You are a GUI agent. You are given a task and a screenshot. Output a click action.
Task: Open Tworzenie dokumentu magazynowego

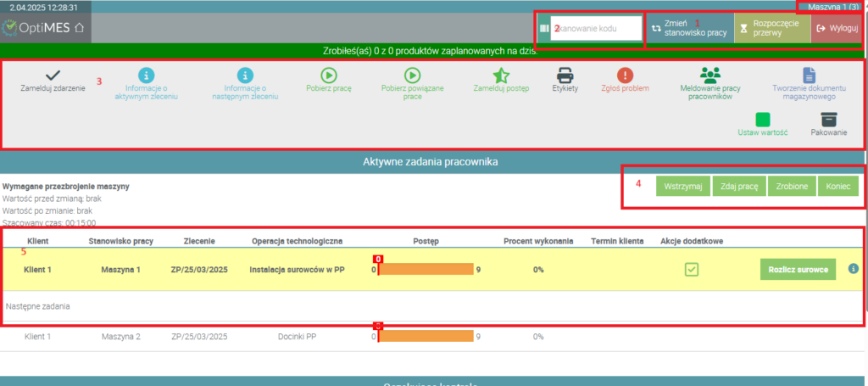point(809,76)
